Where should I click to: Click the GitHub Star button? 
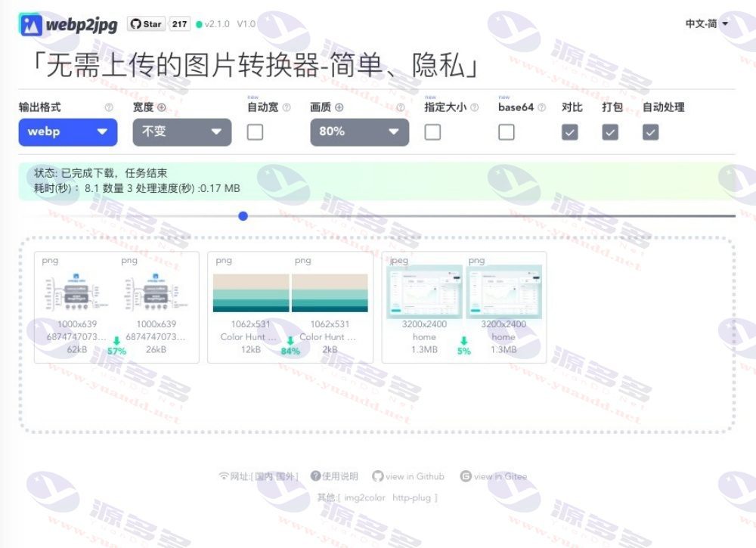coord(146,23)
